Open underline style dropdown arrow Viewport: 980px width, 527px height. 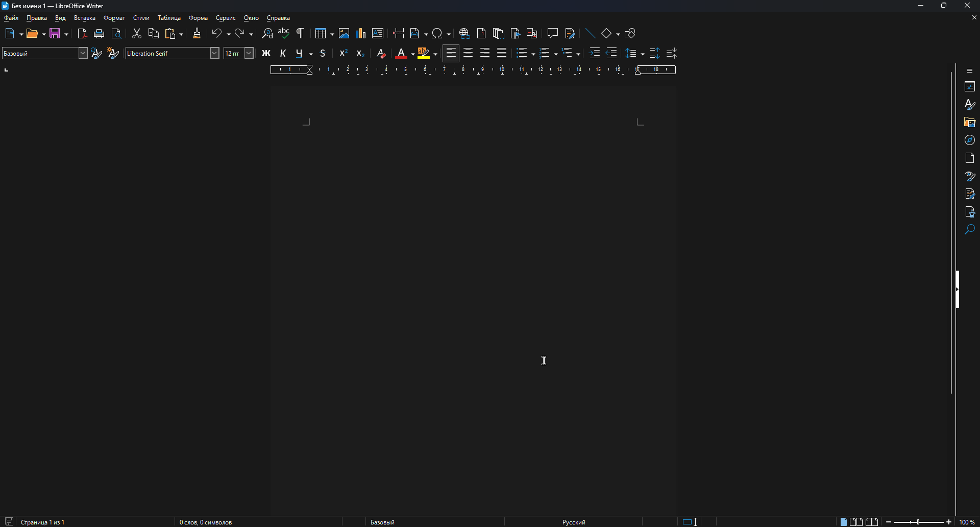(x=311, y=54)
